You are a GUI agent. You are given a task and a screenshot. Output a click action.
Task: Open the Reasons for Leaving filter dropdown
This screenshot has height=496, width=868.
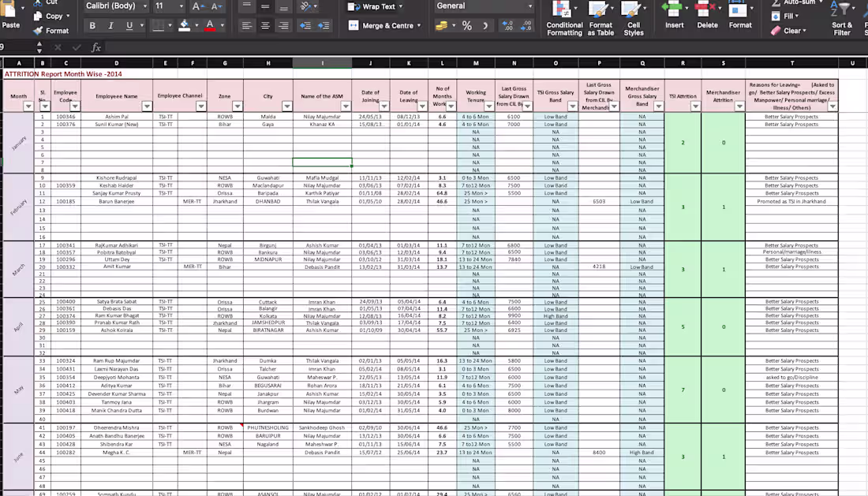click(832, 106)
